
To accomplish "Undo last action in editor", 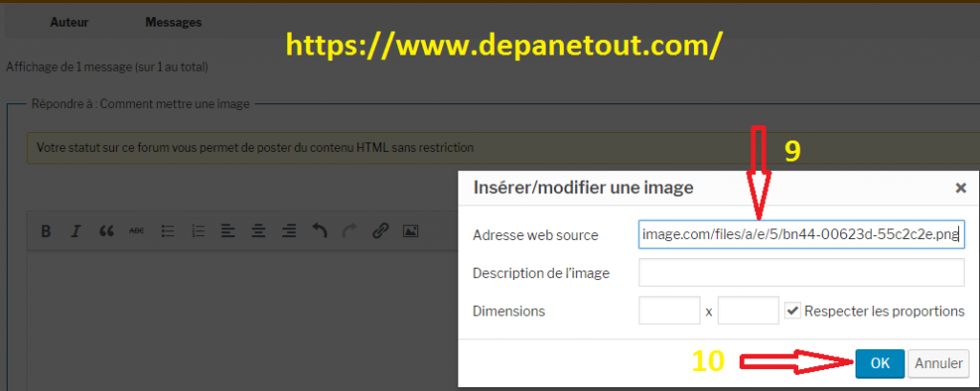I will pos(319,231).
